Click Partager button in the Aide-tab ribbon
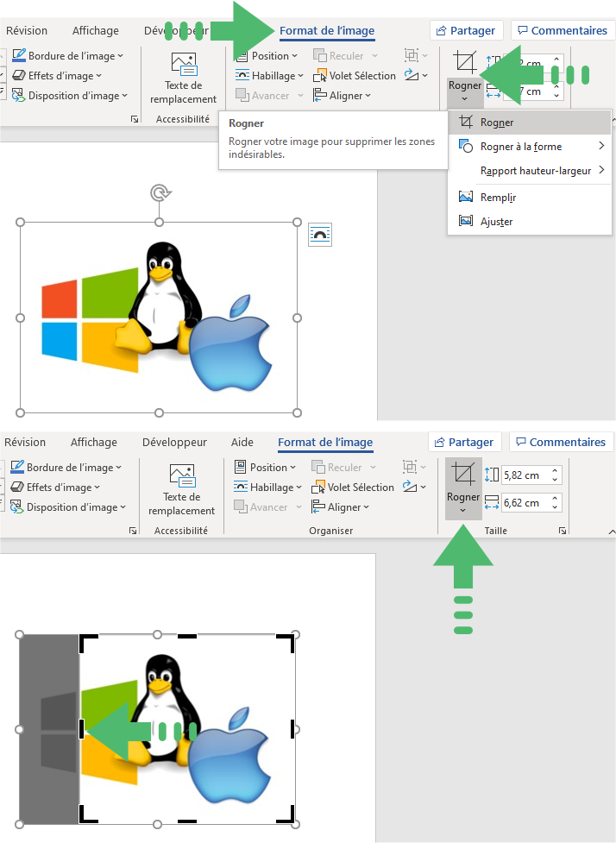The image size is (616, 843). tap(464, 442)
